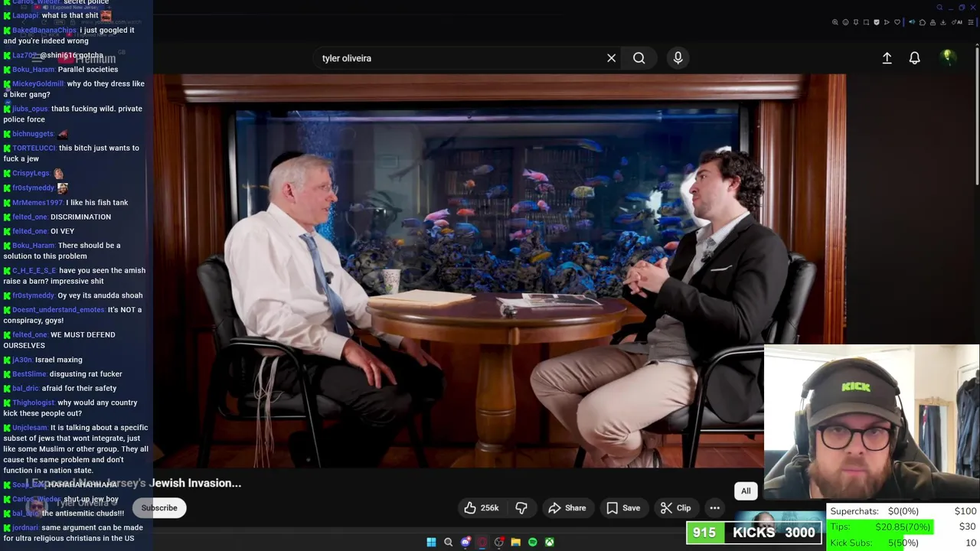Click the browser toolbar emoji icon
The height and width of the screenshot is (551, 980).
point(845,22)
